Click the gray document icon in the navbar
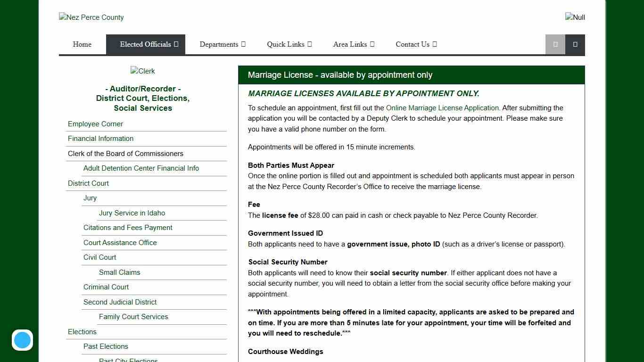The image size is (644, 362). [555, 44]
